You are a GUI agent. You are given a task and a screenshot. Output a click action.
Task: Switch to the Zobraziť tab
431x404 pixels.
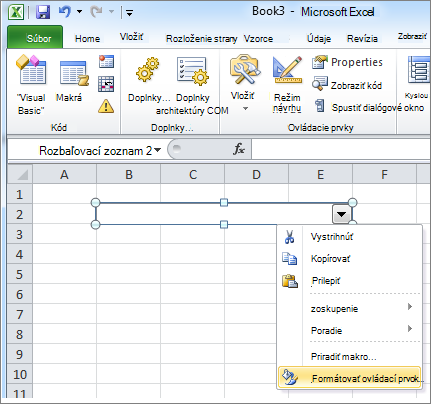412,37
